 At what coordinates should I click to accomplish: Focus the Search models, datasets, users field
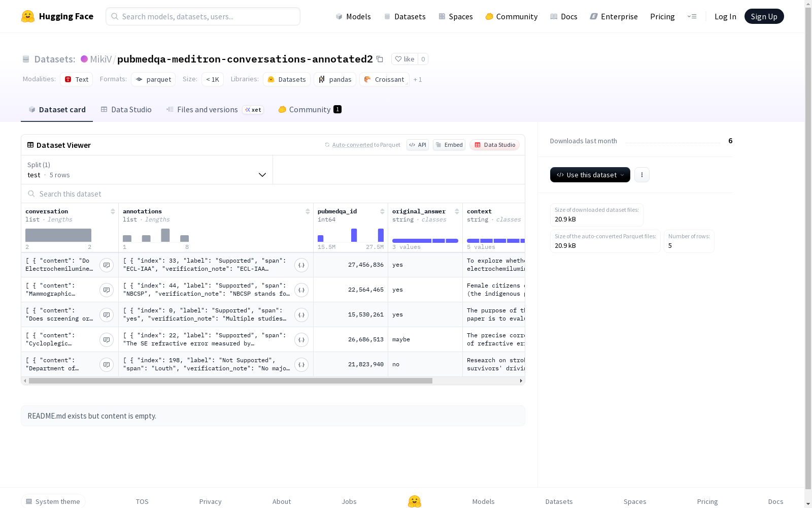203,16
